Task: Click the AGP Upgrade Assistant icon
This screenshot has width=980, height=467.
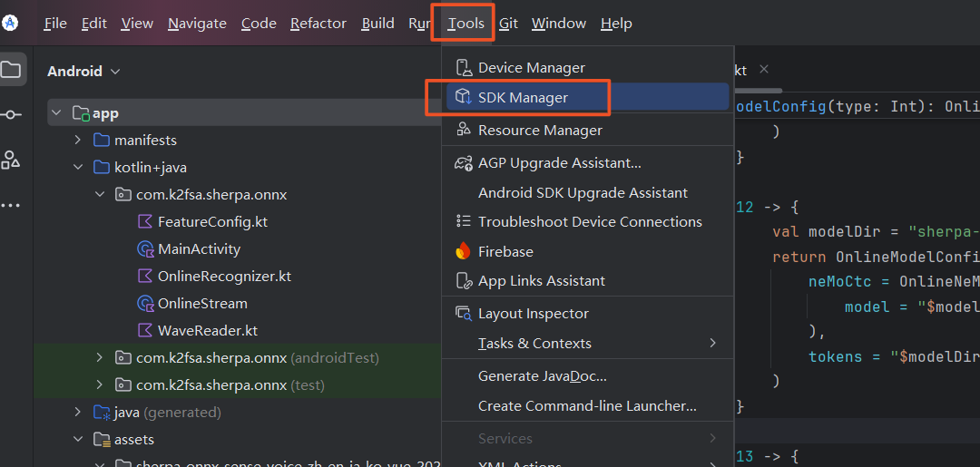Action: point(463,163)
